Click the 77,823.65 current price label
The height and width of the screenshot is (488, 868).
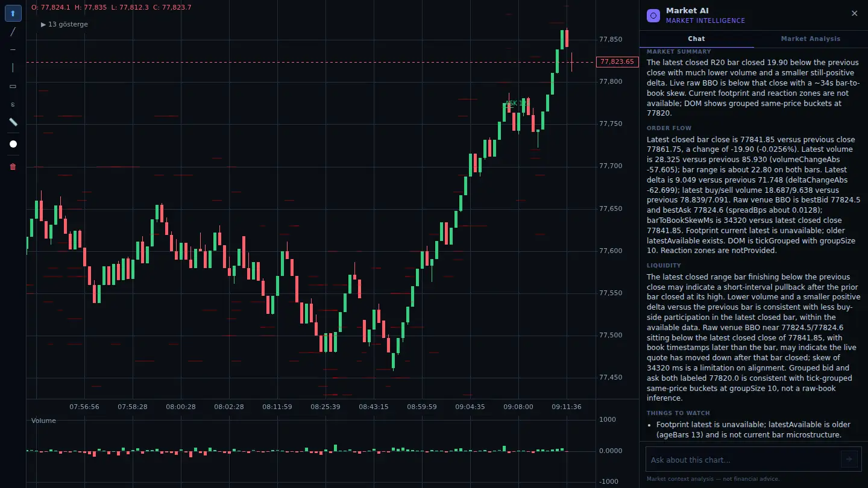tap(617, 62)
